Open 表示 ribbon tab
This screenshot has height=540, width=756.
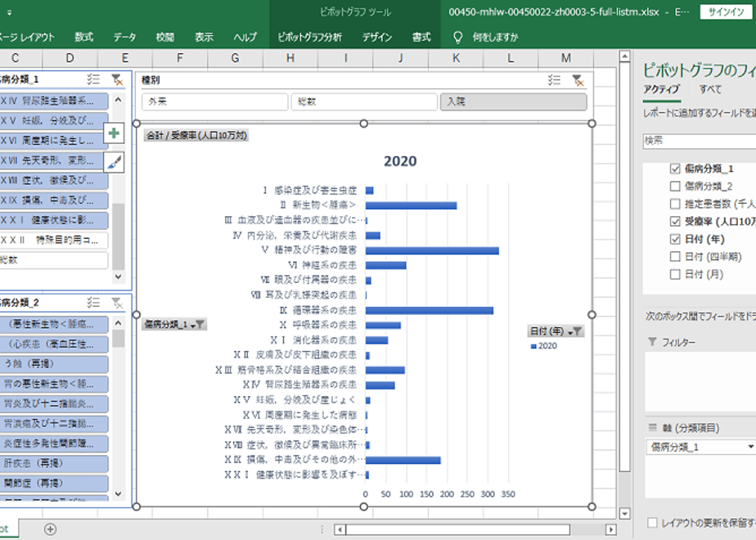coord(204,37)
